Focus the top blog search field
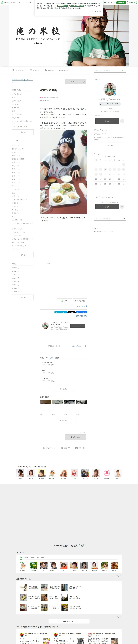Viewport: 138px width, 644px height. (108, 71)
